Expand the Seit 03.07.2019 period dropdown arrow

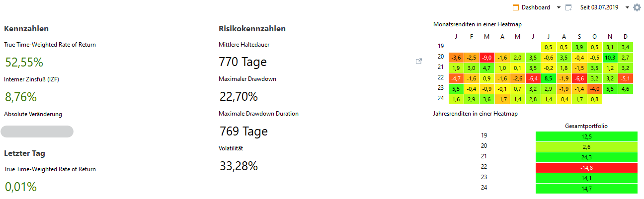[x=627, y=7]
